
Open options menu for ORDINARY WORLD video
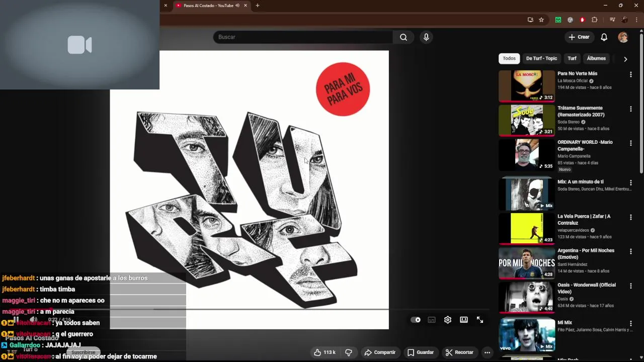coord(630,143)
